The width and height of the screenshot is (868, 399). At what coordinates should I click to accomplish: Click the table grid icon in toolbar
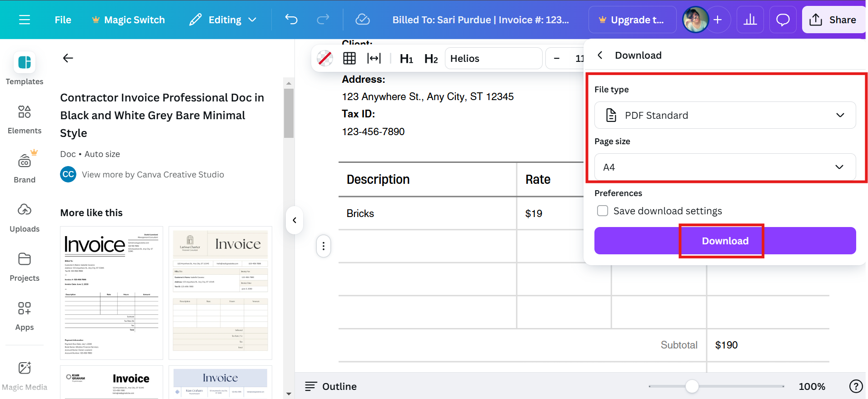349,58
